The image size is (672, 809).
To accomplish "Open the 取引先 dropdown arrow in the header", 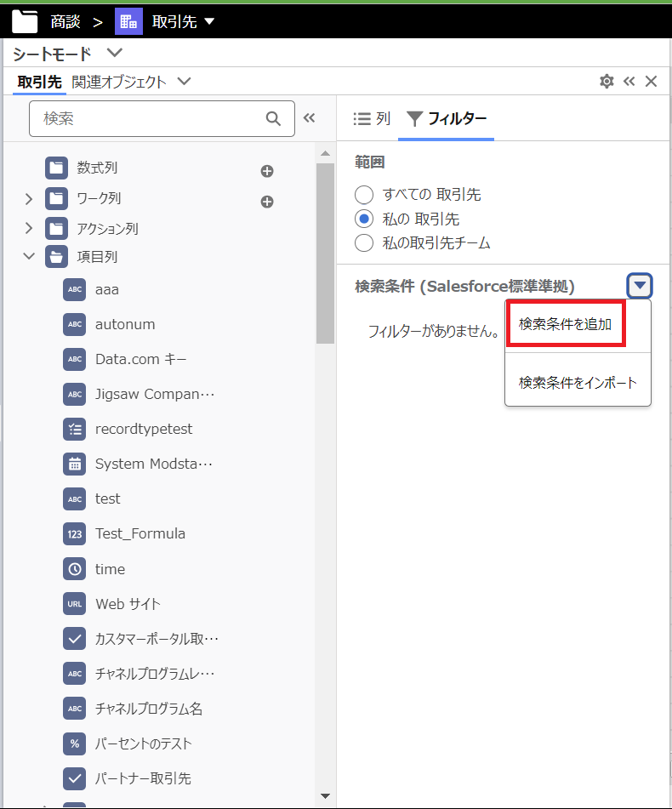I will pyautogui.click(x=209, y=21).
